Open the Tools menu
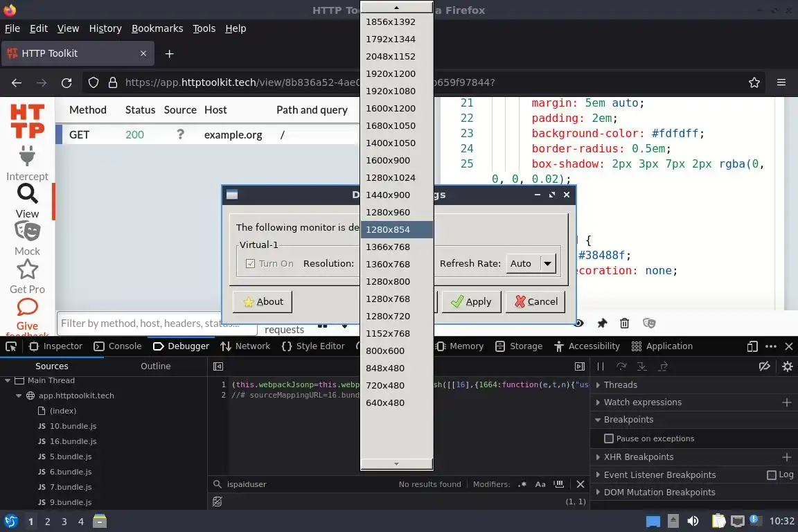The height and width of the screenshot is (532, 798). click(204, 28)
